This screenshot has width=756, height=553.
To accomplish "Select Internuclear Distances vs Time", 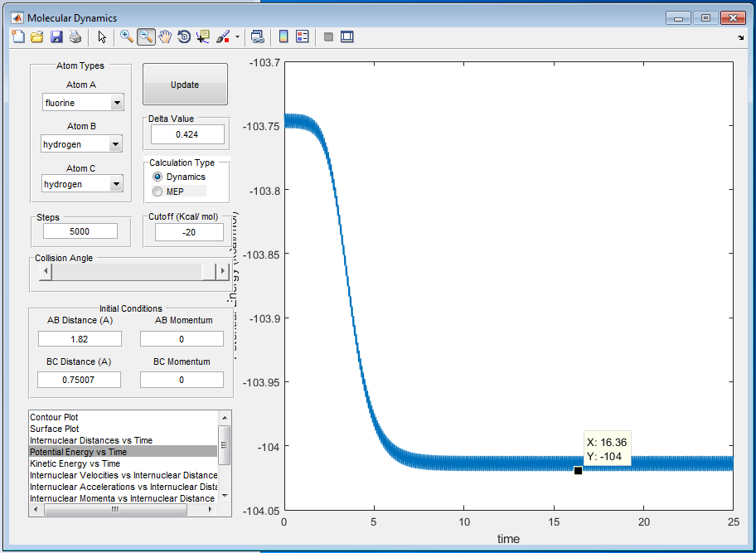I will click(x=123, y=440).
